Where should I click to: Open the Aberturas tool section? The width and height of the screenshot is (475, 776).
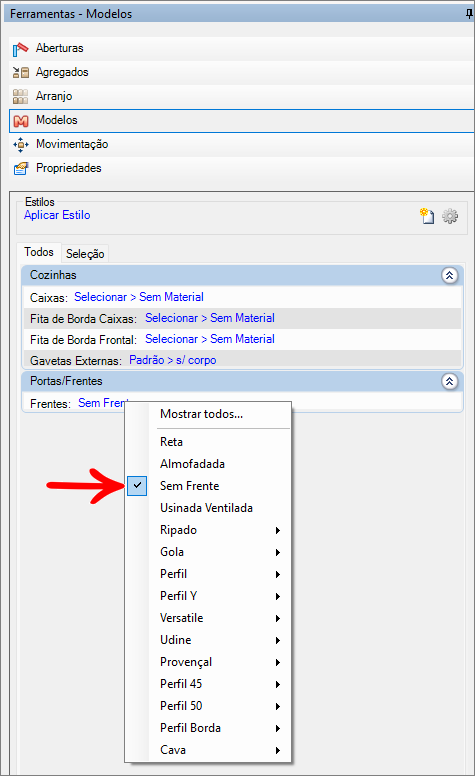click(241, 48)
